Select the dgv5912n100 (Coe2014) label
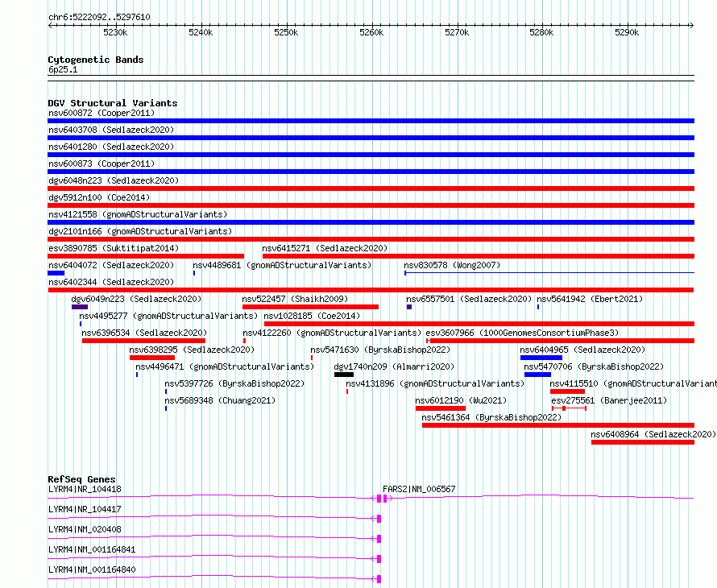The width and height of the screenshot is (717, 588). tap(99, 197)
